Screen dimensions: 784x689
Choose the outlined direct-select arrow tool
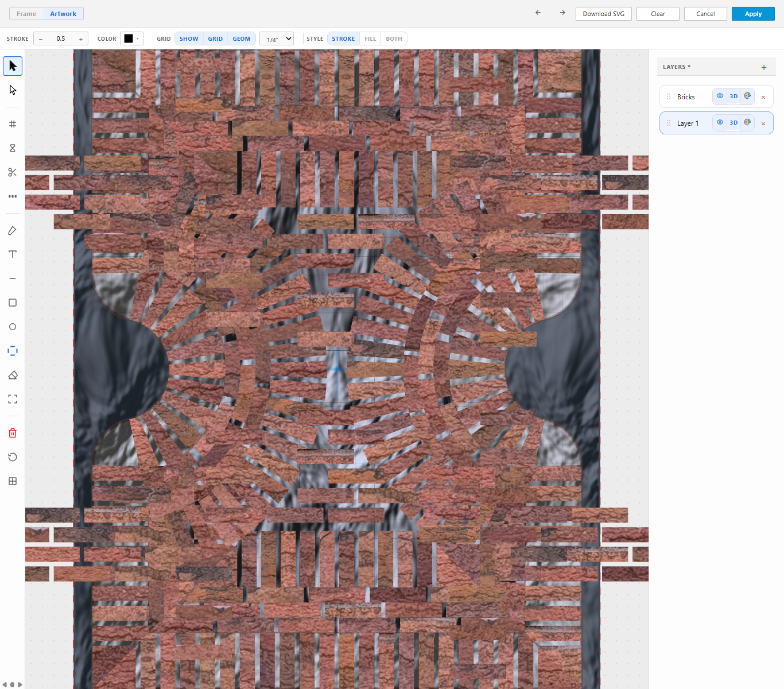point(13,90)
